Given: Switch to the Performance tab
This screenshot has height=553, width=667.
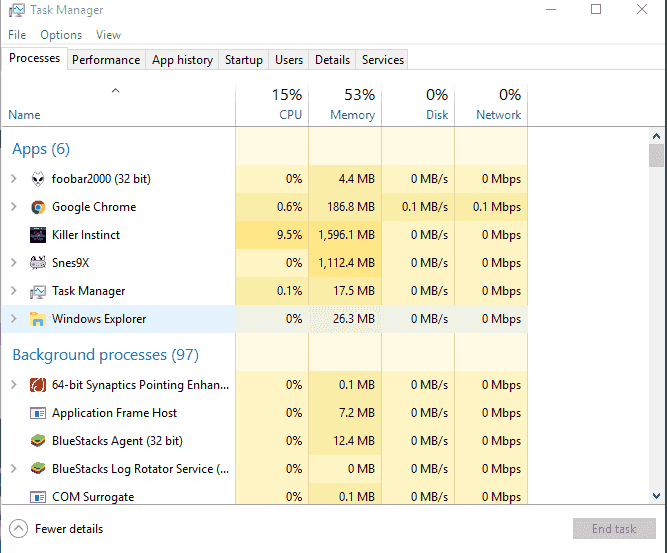Looking at the screenshot, I should point(106,60).
